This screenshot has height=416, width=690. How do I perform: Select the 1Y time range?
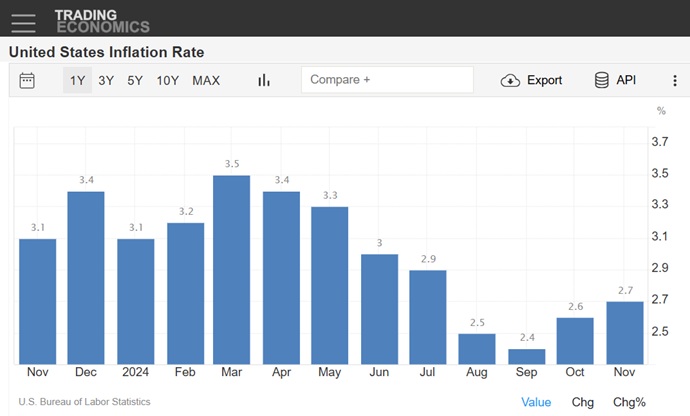point(77,80)
